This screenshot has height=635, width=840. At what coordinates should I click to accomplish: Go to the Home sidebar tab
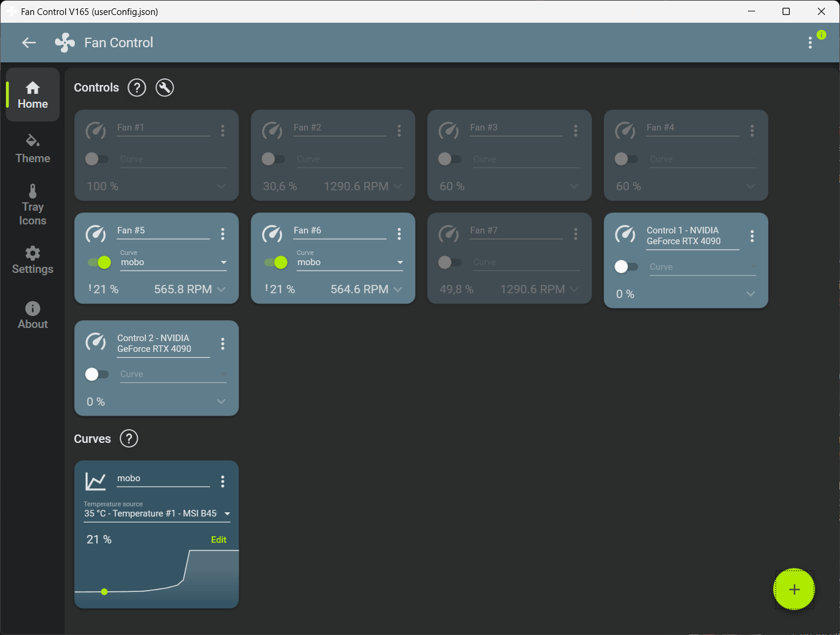(x=33, y=95)
